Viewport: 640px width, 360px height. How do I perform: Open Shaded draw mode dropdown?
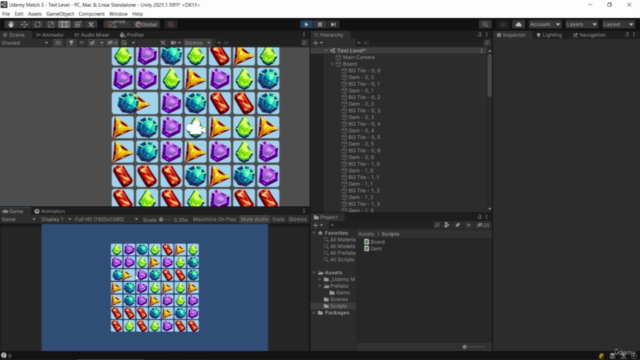(x=24, y=43)
